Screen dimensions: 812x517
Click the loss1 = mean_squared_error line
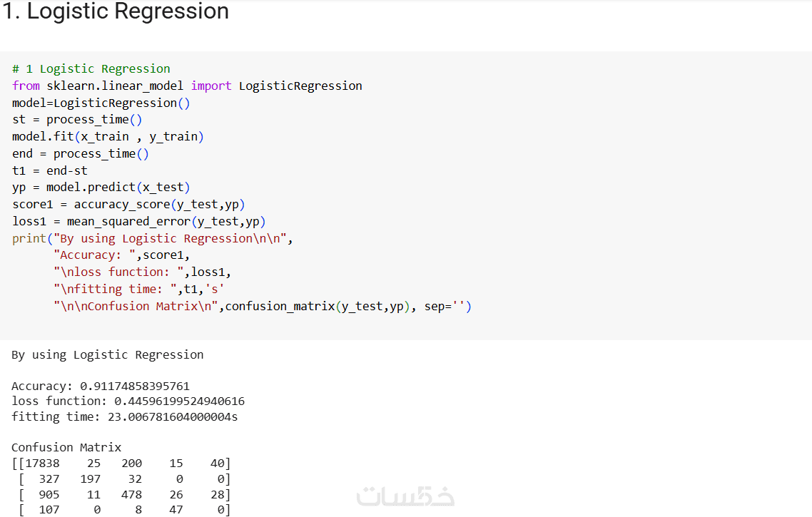[x=139, y=222]
